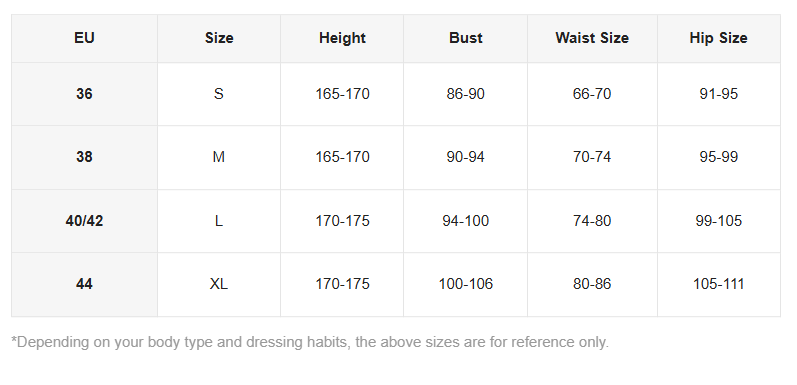Select the Waist Size column header

pos(592,38)
